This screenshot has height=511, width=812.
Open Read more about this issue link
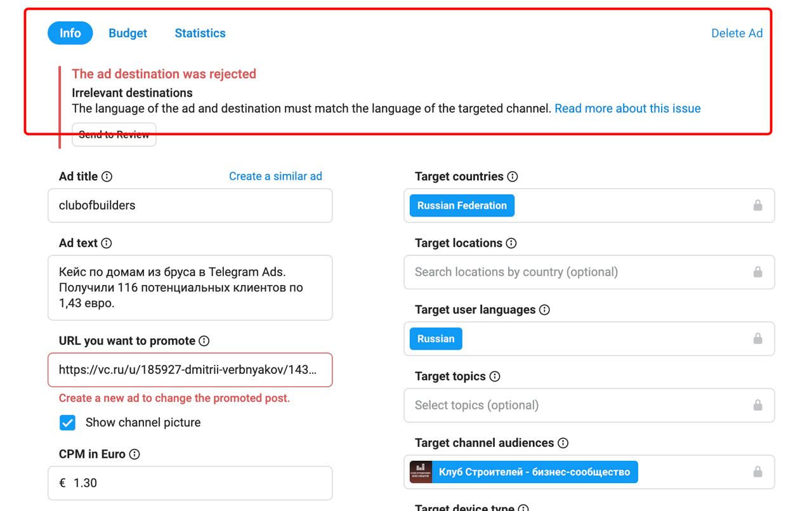tap(627, 109)
